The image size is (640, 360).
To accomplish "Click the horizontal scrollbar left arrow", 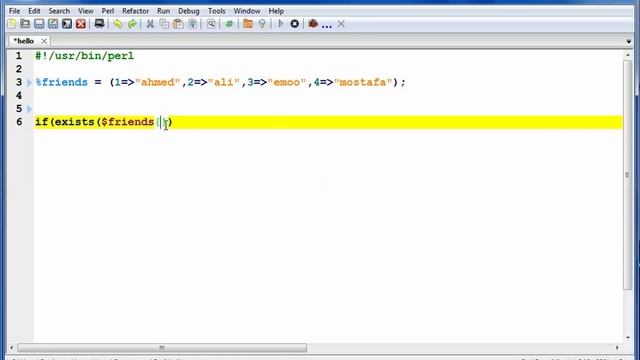I will [11, 348].
